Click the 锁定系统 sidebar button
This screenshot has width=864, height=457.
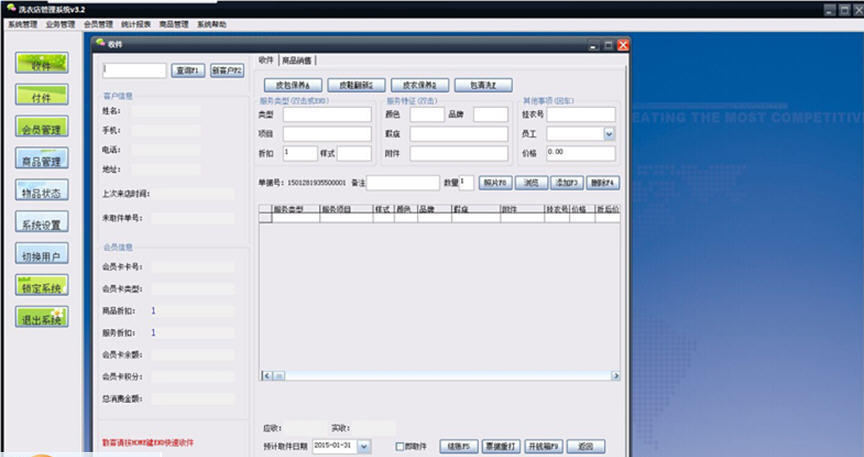tap(42, 285)
